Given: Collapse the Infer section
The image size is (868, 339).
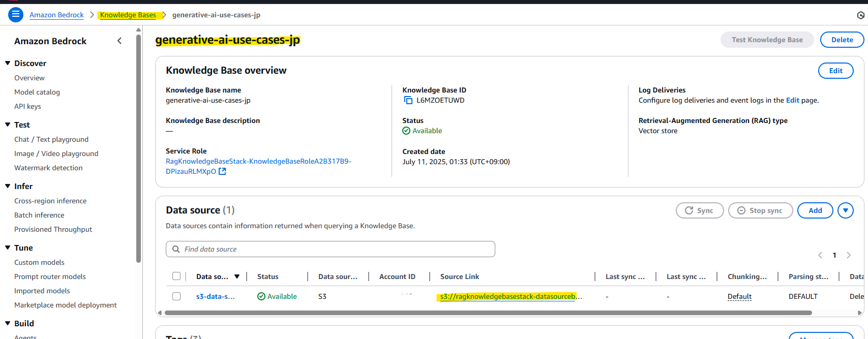Looking at the screenshot, I should (x=8, y=186).
